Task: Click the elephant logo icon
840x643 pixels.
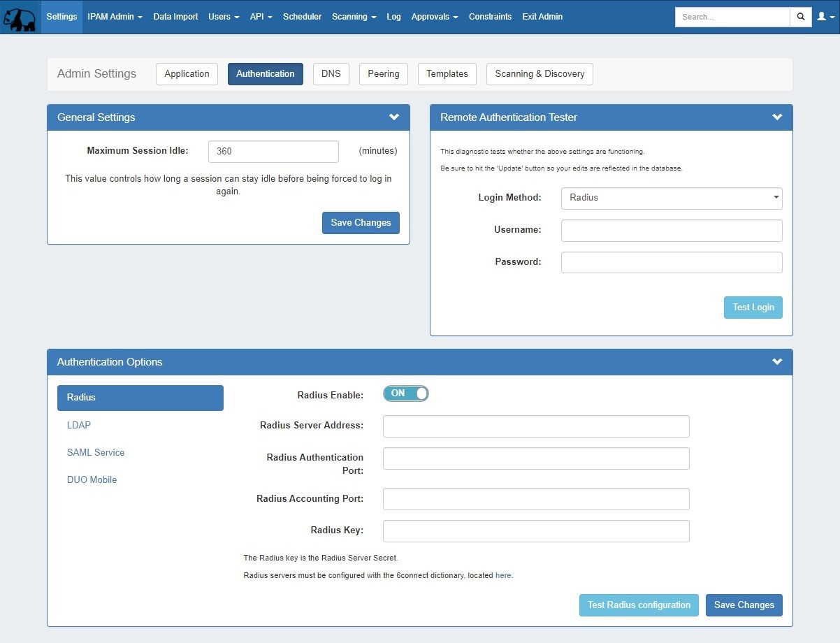Action: point(20,17)
